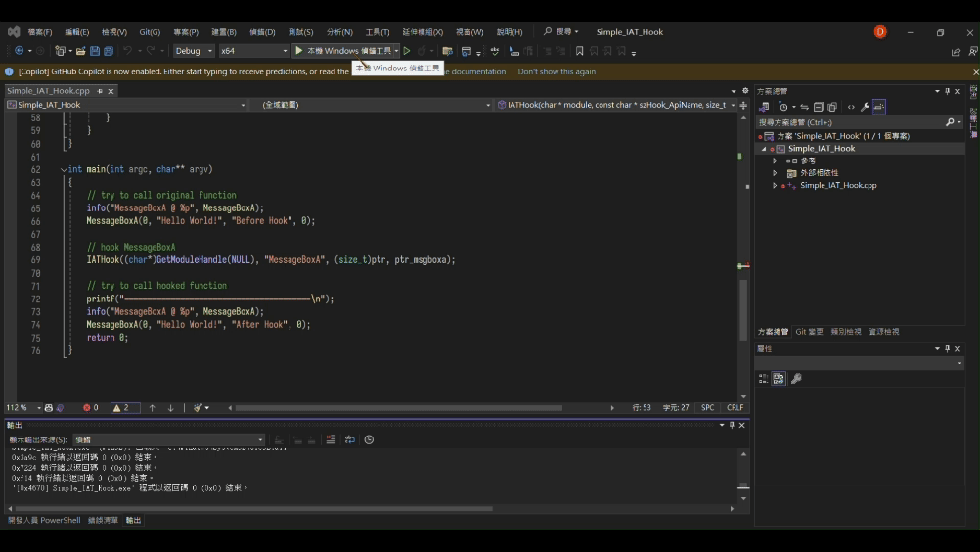
Task: Start debugging with the Windows debugger button
Action: (343, 51)
